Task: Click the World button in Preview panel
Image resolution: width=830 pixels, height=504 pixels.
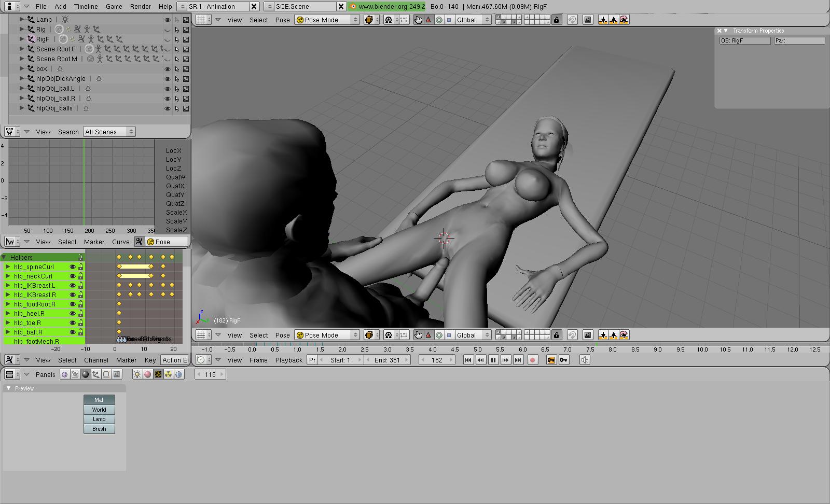Action: (x=99, y=410)
